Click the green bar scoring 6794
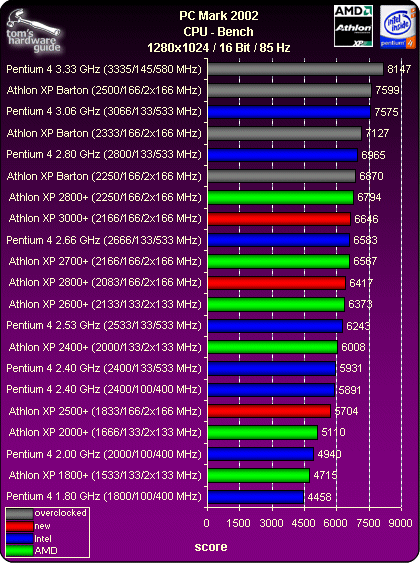420x563 pixels. click(281, 197)
